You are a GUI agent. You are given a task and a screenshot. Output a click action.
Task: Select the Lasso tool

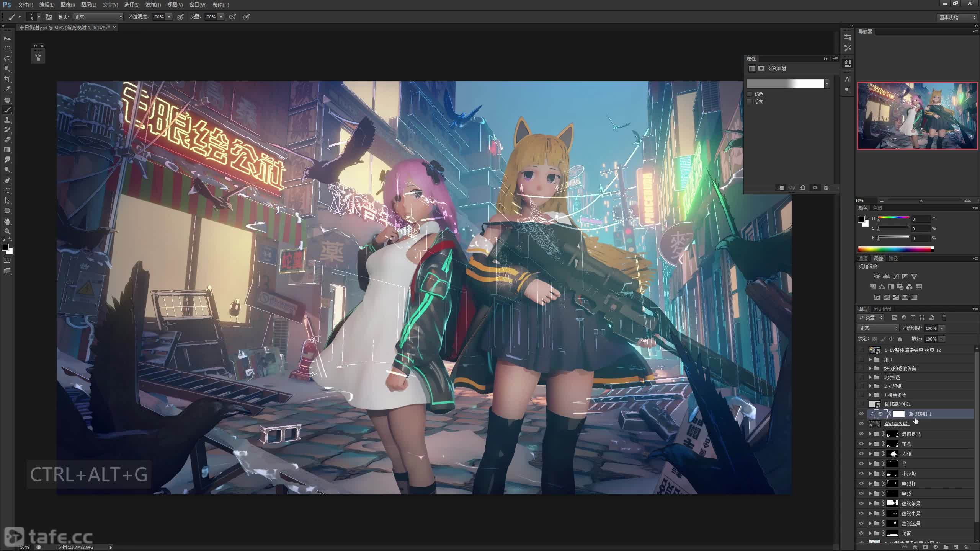tap(7, 59)
